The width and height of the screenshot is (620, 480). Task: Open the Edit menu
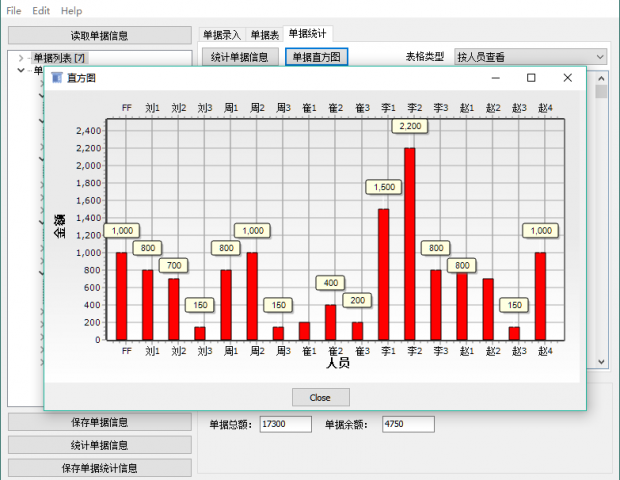pyautogui.click(x=41, y=10)
